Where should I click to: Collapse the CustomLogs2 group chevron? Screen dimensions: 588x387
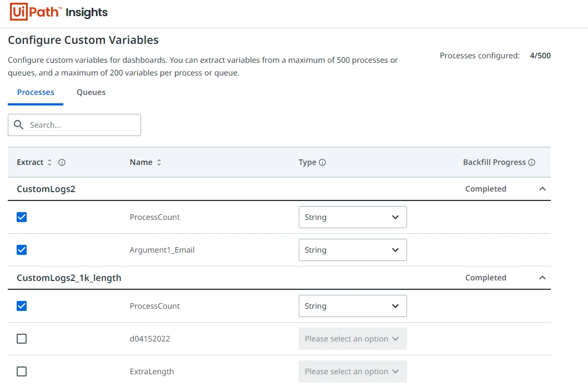click(542, 189)
